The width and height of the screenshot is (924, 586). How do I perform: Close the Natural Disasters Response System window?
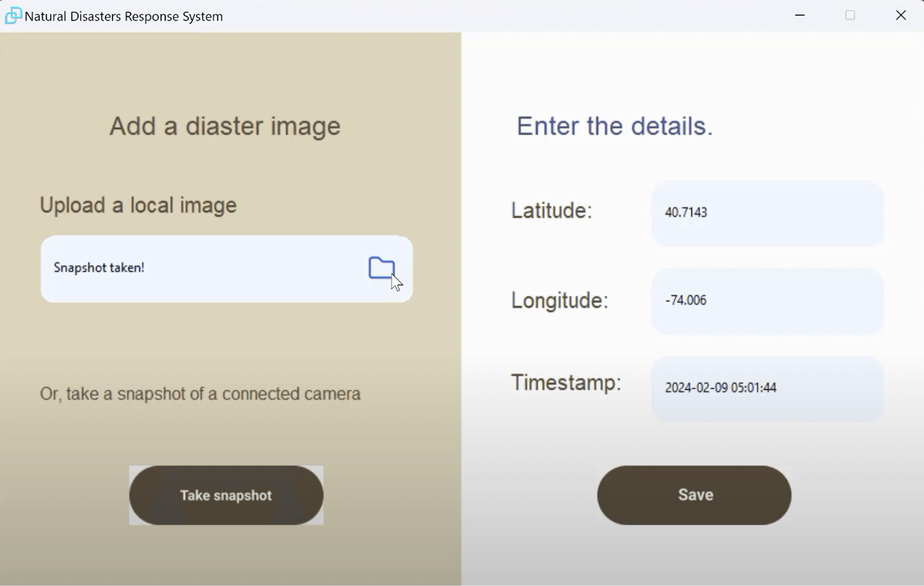901,16
